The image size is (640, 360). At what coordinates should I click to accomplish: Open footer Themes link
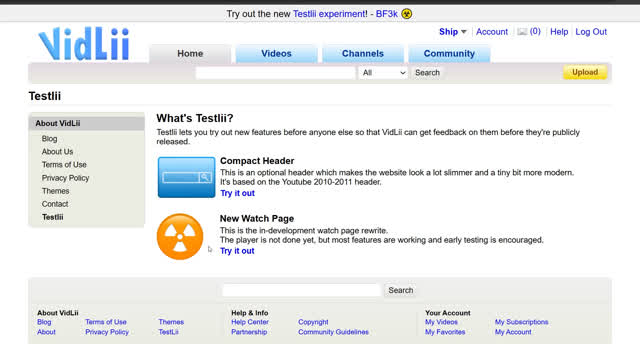click(171, 322)
